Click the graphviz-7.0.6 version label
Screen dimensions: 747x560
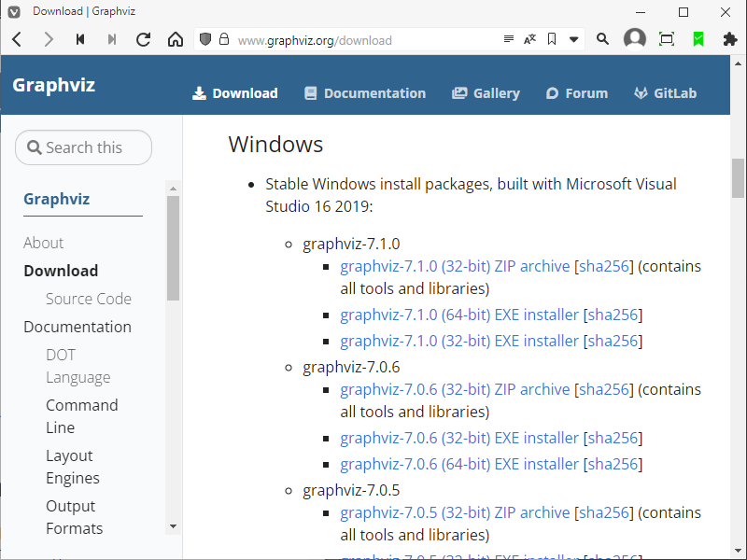pos(351,367)
